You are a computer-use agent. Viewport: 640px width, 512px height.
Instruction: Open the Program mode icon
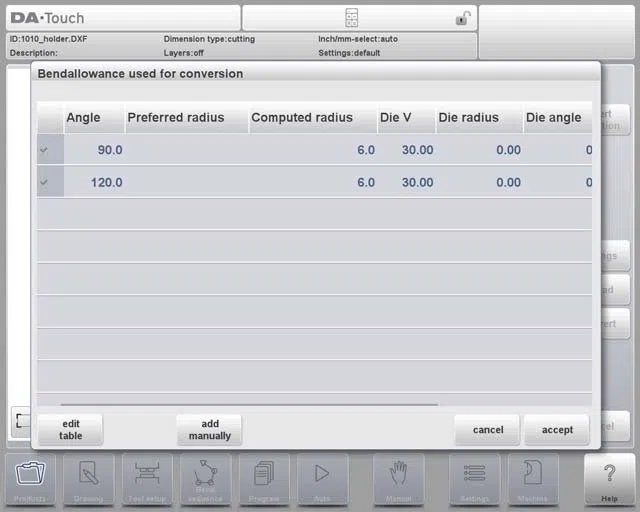264,479
